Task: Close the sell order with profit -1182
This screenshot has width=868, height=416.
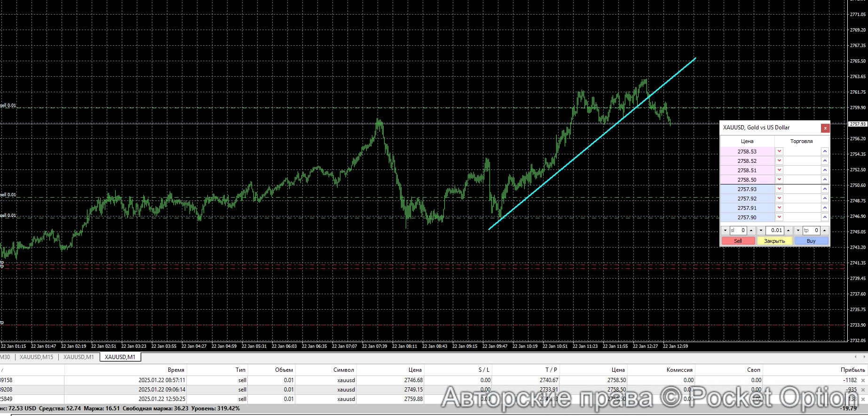Action: [863, 380]
